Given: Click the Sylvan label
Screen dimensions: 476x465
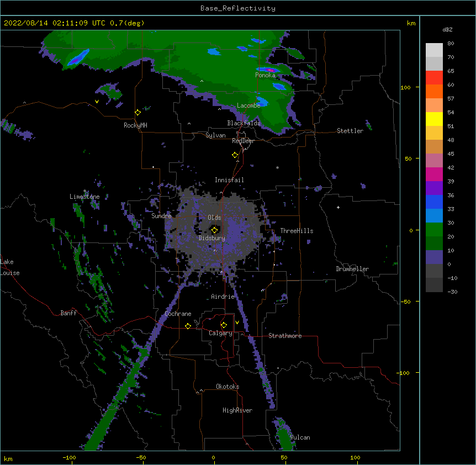Looking at the screenshot, I should pos(215,135).
